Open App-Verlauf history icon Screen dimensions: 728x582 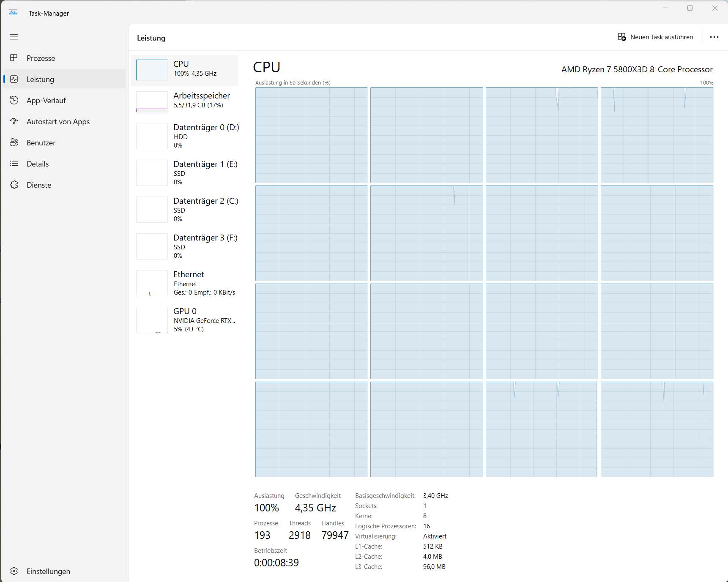14,100
